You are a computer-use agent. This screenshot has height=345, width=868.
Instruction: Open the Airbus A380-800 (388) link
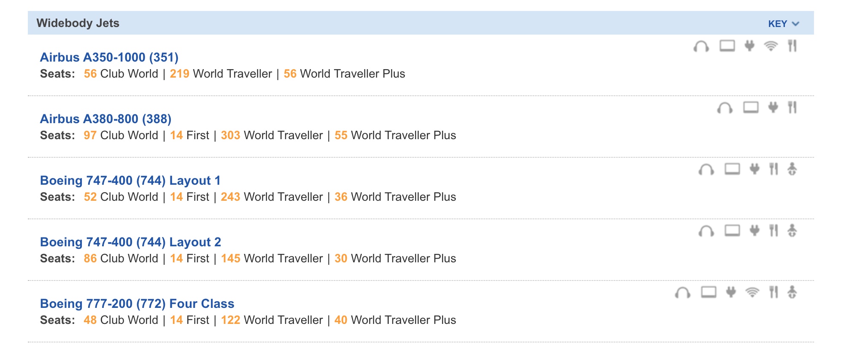tap(105, 119)
